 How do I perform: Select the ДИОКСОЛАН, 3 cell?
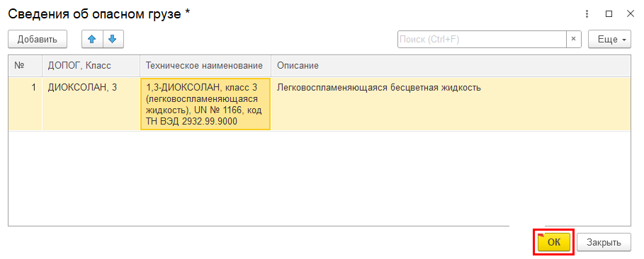click(x=91, y=104)
